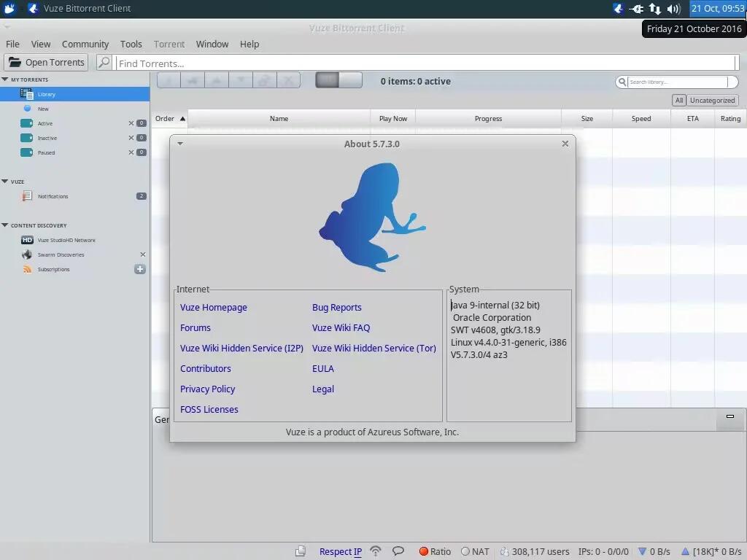The width and height of the screenshot is (747, 560).
Task: Select the Uncategorized category filter
Action: point(712,101)
